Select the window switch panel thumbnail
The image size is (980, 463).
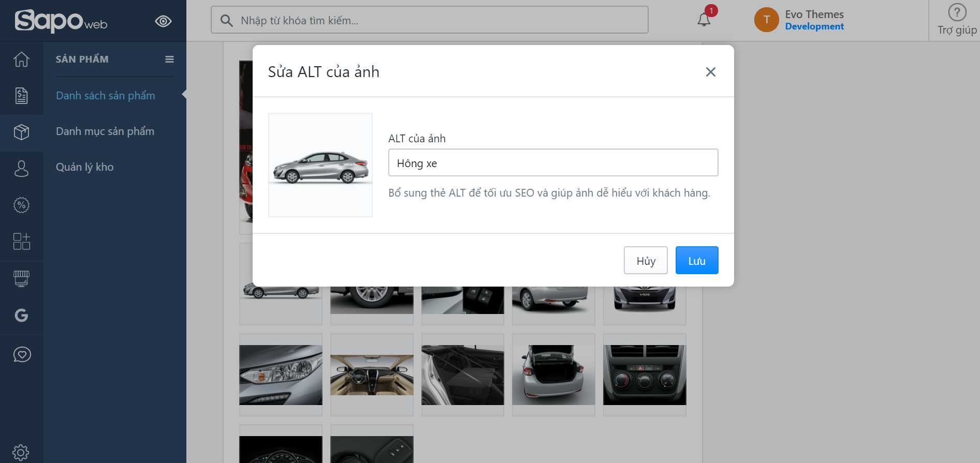pyautogui.click(x=463, y=305)
